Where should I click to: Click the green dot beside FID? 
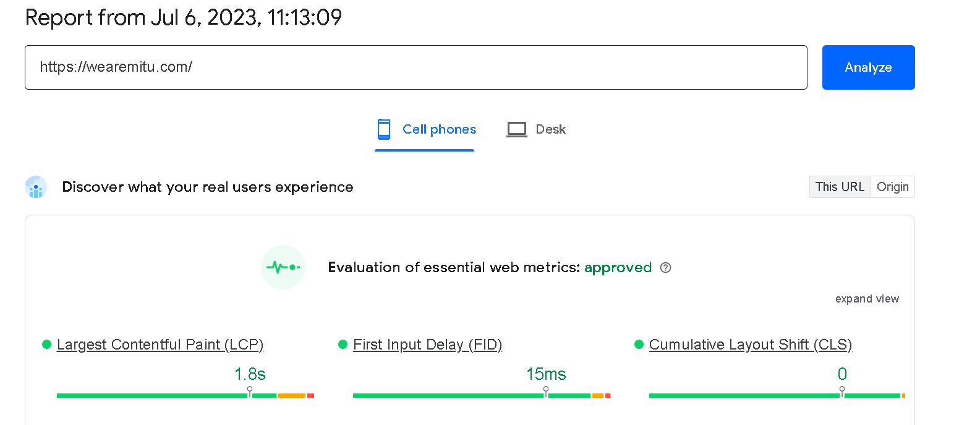(343, 345)
